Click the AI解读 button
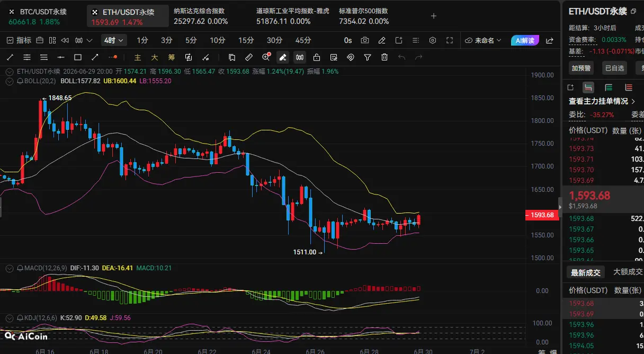The image size is (644, 354). pos(525,40)
